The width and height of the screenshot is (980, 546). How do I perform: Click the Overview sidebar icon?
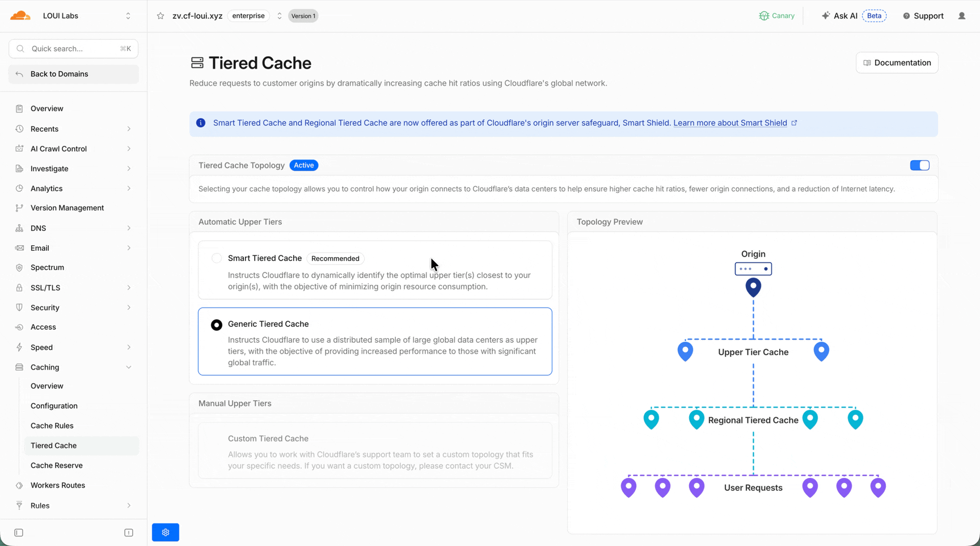19,108
